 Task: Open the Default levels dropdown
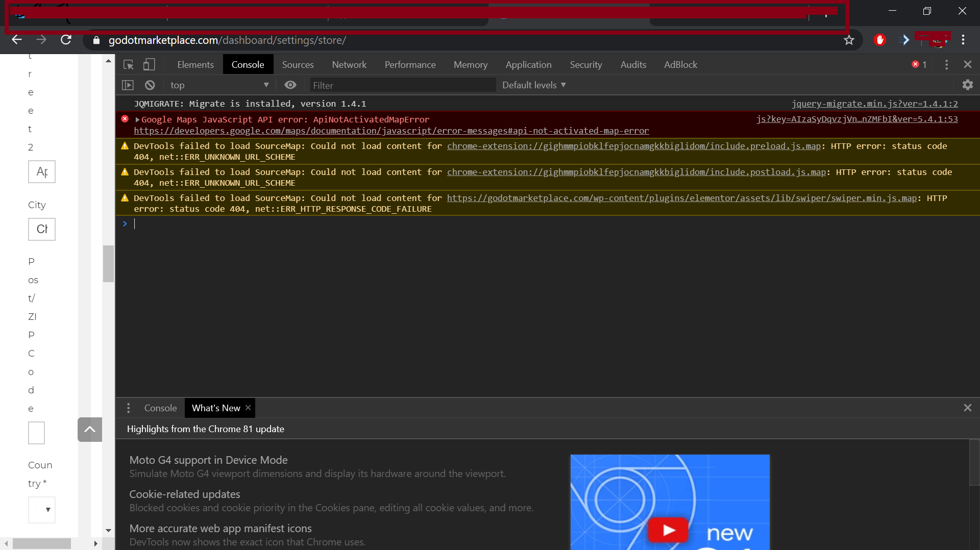click(533, 85)
